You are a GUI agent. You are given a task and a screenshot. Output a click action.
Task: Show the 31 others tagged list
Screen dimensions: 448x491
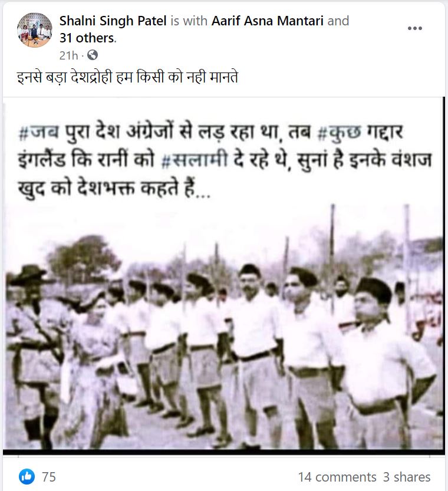pos(87,38)
